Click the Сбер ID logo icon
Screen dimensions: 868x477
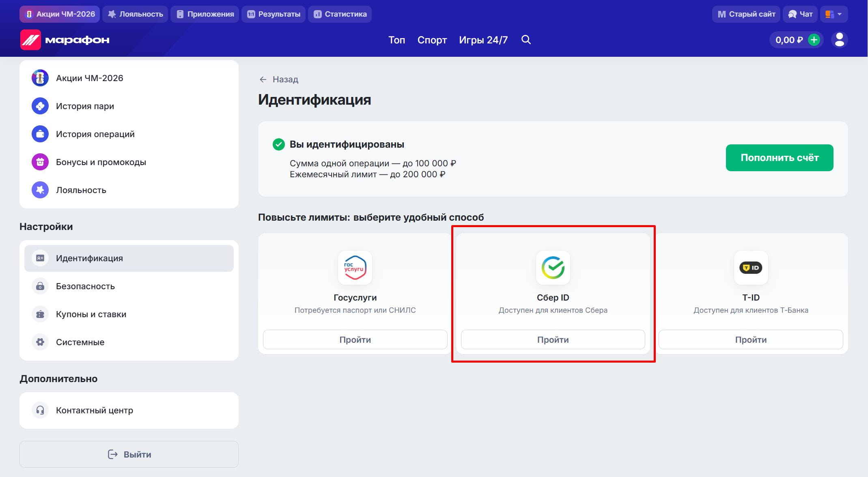(553, 268)
